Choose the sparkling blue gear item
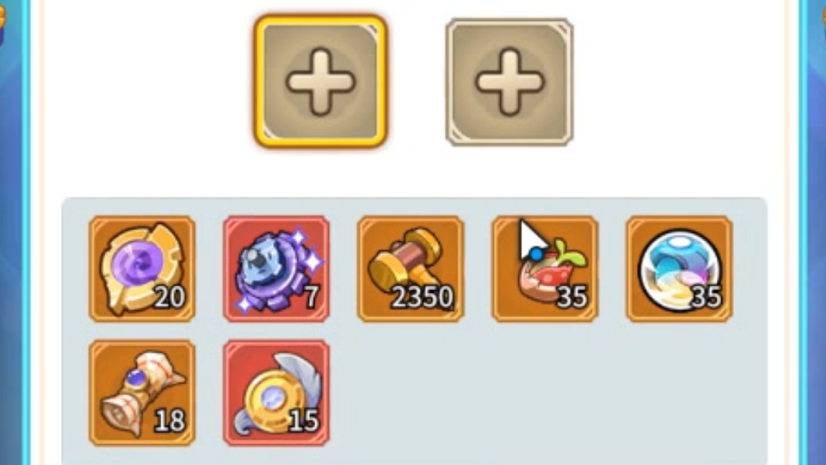 coord(277,269)
